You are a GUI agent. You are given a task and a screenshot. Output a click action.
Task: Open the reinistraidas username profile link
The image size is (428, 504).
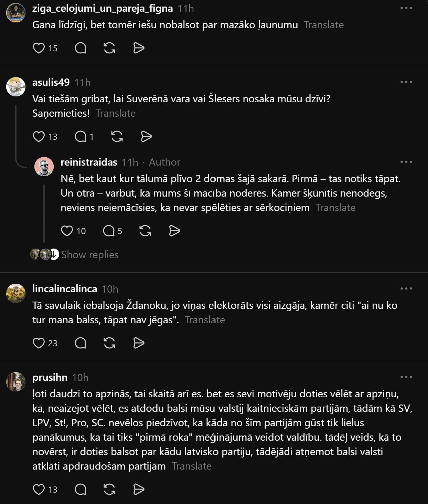pyautogui.click(x=89, y=162)
